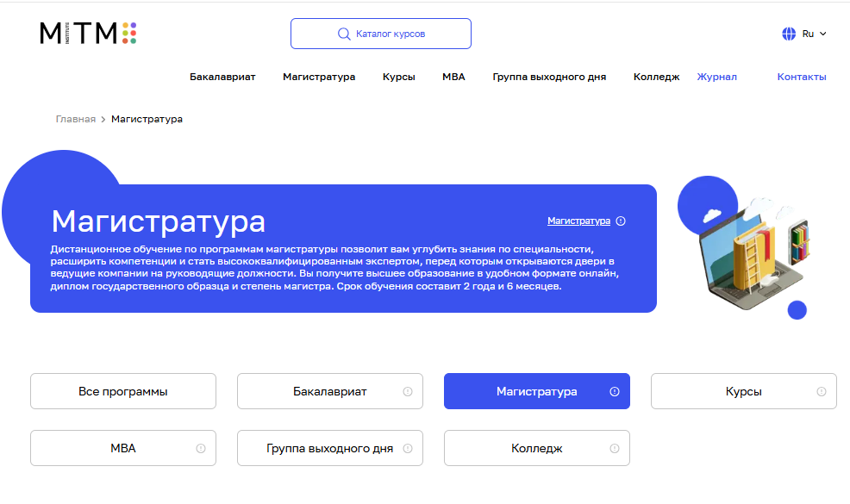
Task: Click Главная breadcrumb link
Action: tap(75, 119)
